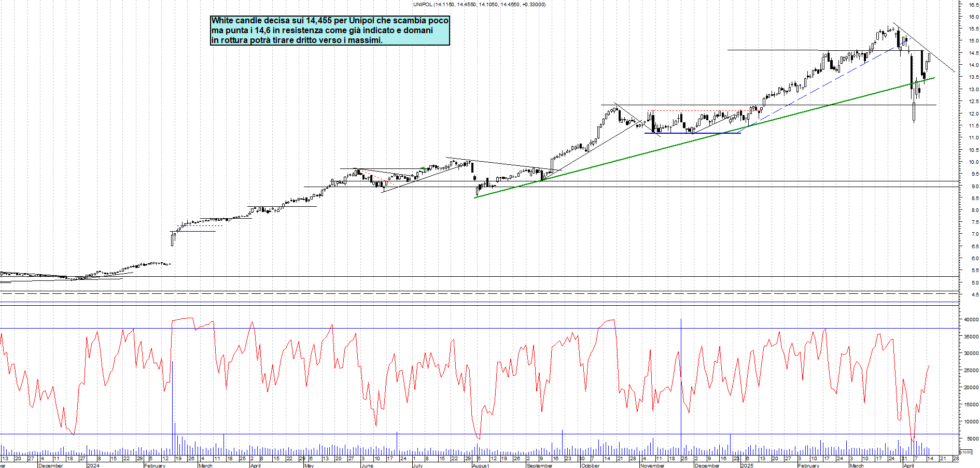Viewport: 980px width, 468px height.
Task: Click the 40000 volume axis label
Action: click(x=971, y=320)
